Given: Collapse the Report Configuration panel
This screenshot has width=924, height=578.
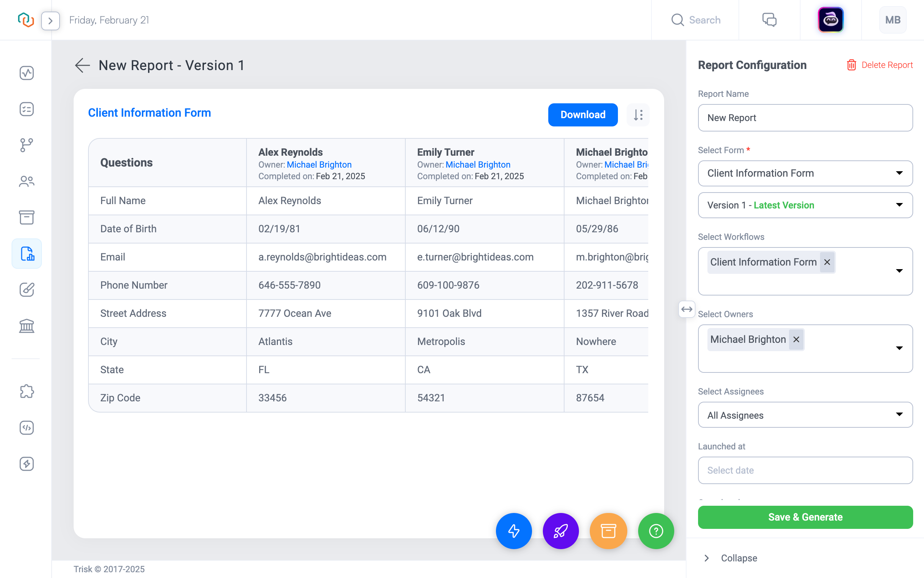Looking at the screenshot, I should (x=731, y=558).
